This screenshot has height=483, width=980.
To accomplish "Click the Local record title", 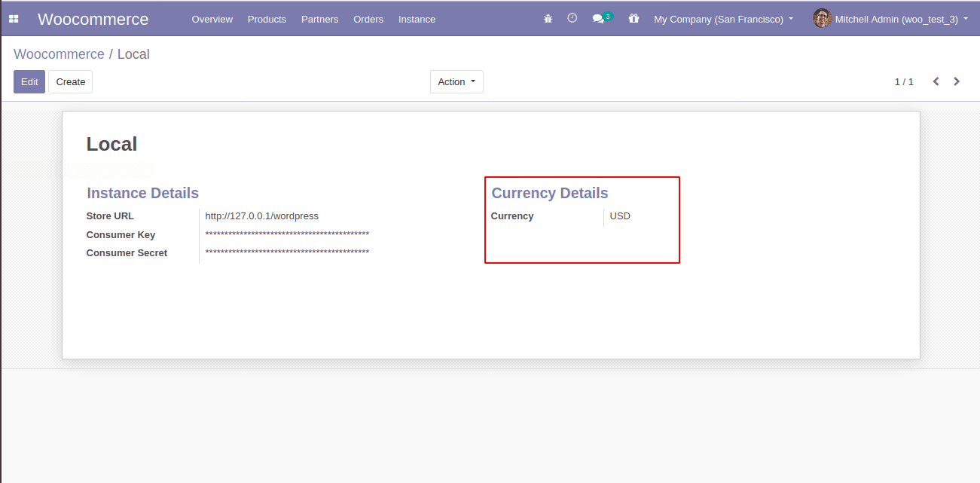I will point(112,144).
